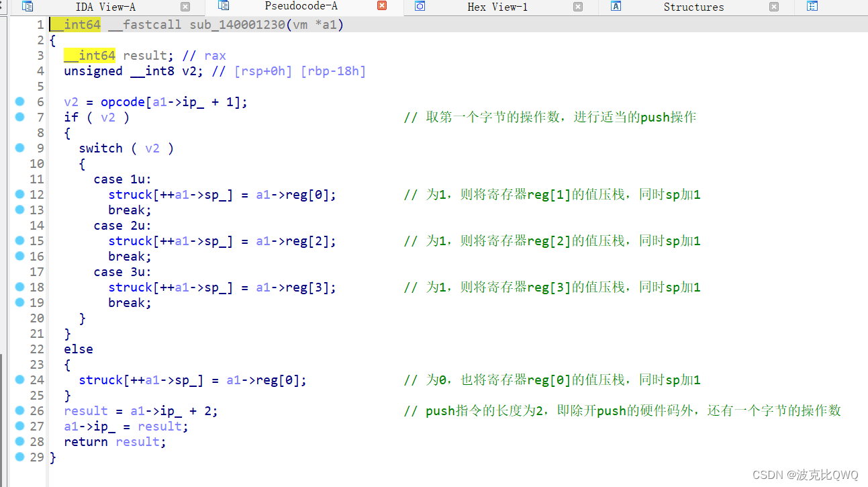Screen dimensions: 868x487
Task: Click the breakpoint dot on line 24
Action: [19, 380]
